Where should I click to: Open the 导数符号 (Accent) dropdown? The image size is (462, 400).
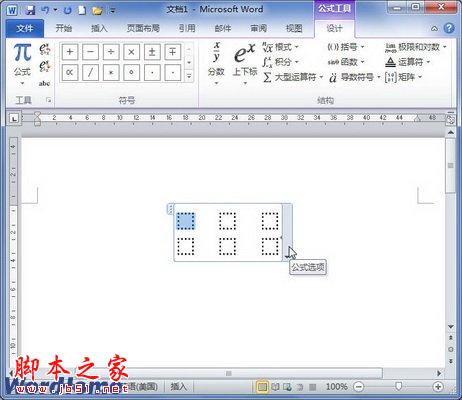[x=354, y=78]
